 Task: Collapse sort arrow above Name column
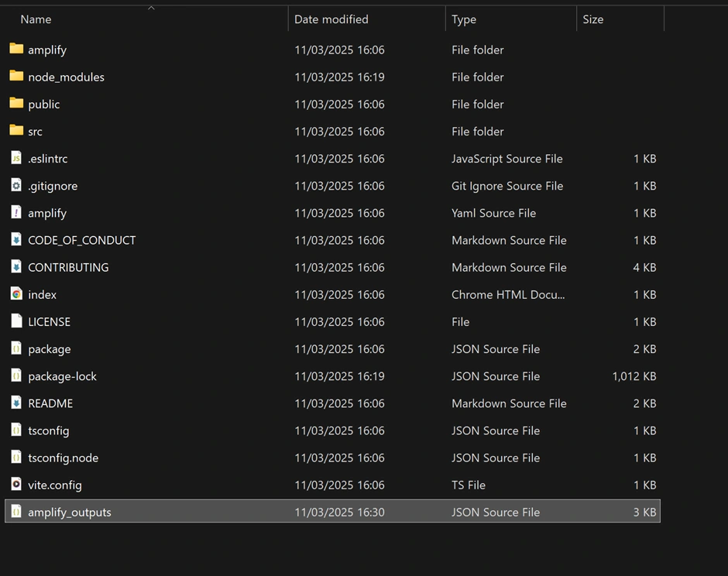coord(151,9)
